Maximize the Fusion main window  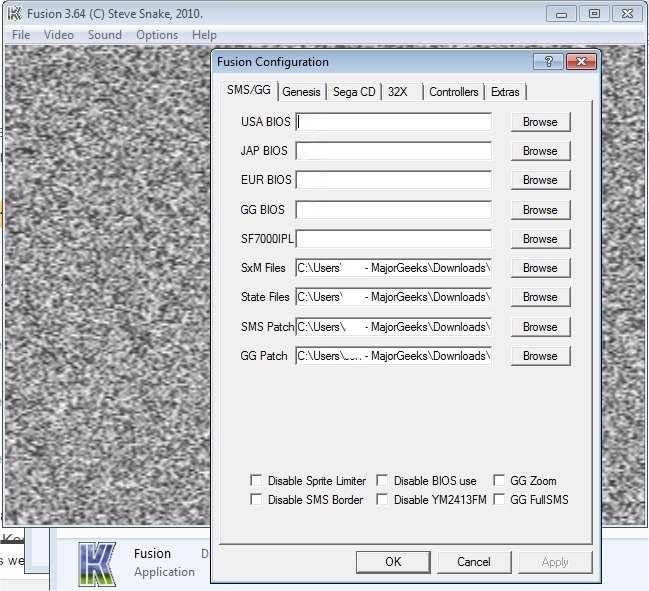click(594, 14)
